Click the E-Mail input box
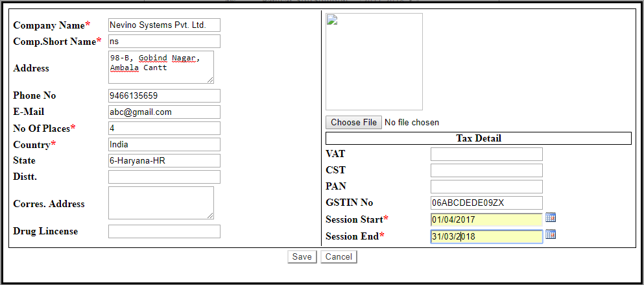Viewport: 644px width, 285px height. point(164,112)
